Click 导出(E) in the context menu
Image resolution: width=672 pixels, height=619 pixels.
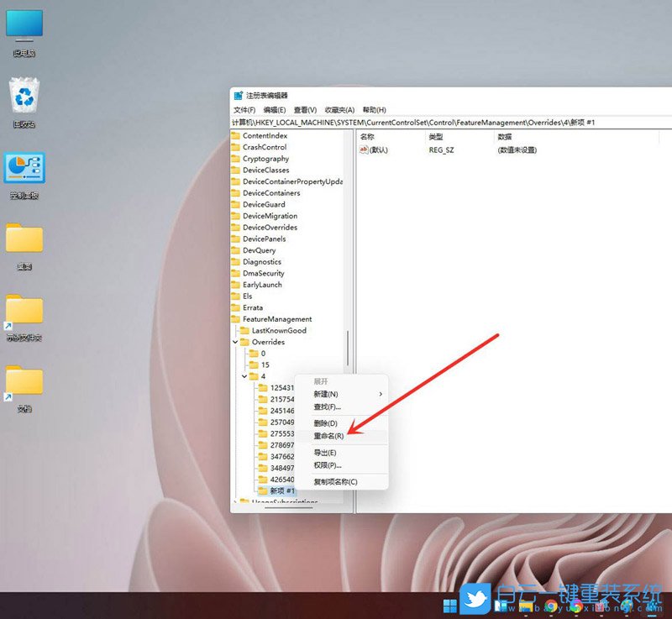(325, 453)
